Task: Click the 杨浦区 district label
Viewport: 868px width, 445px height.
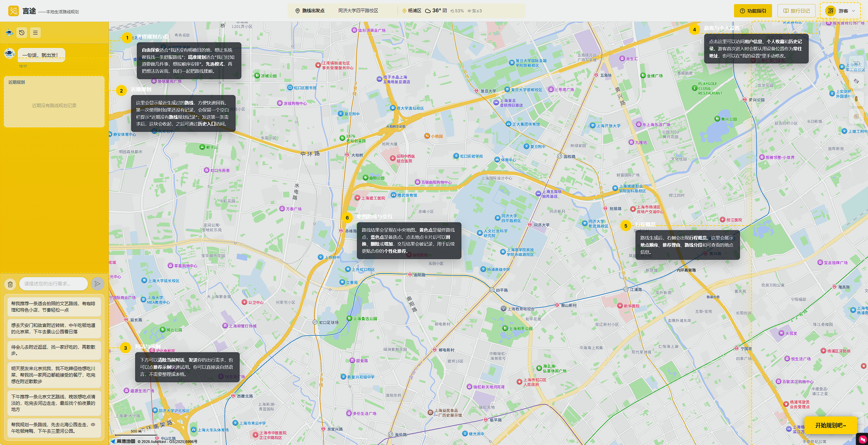Action: coord(415,11)
